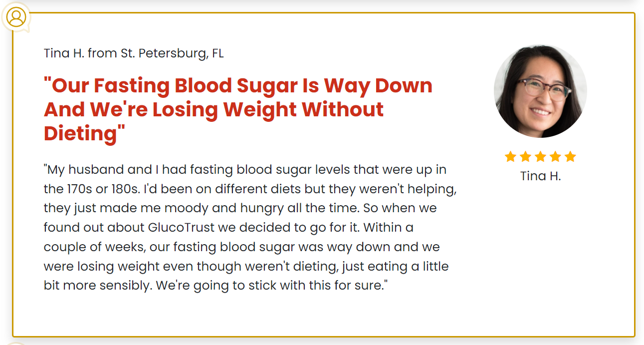Click "couple of weeks" in the testimonial
The image size is (644, 345).
tap(94, 247)
